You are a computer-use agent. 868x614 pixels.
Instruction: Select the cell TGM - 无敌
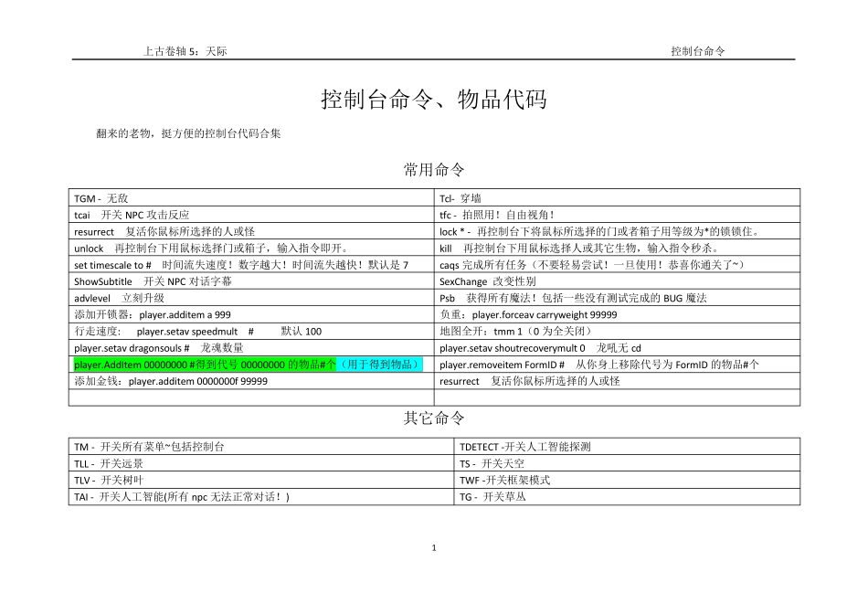coord(251,197)
